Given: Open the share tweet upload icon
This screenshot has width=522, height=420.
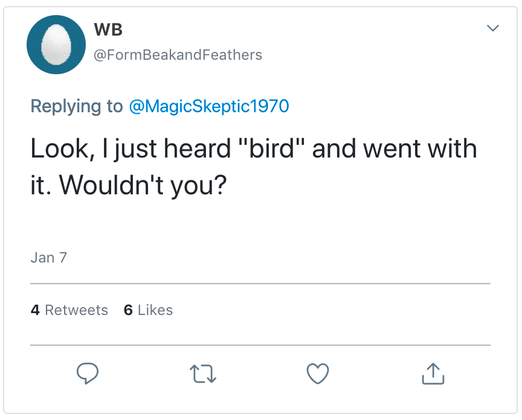Looking at the screenshot, I should pos(433,374).
